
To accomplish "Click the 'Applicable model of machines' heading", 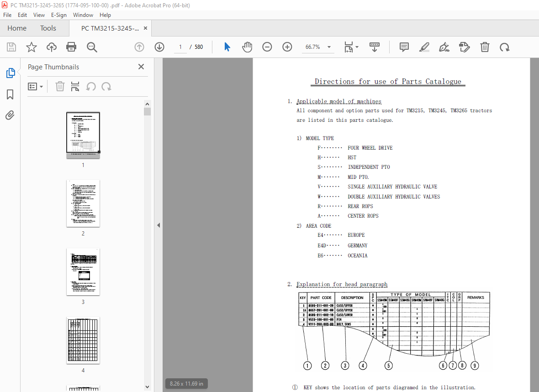I will point(339,101).
